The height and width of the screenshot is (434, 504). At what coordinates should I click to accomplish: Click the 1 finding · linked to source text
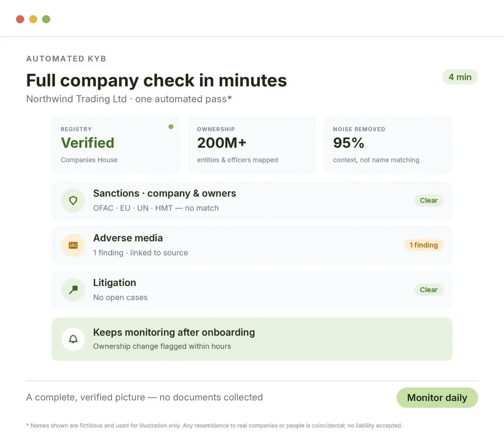[140, 253]
